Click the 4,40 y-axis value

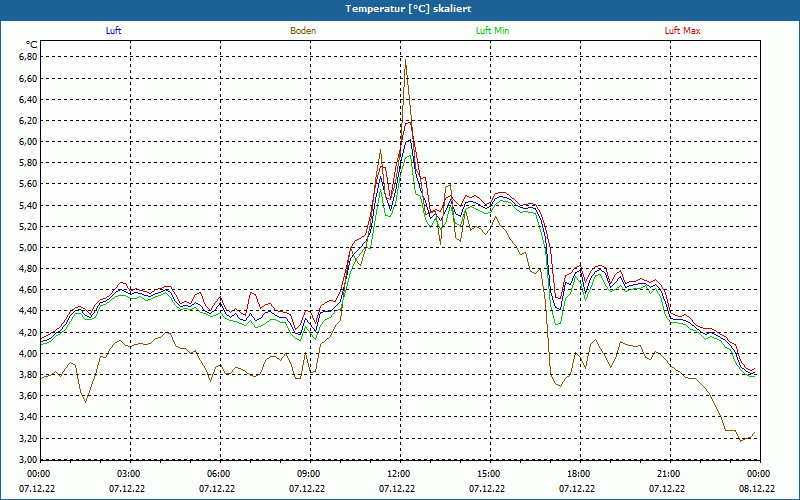click(28, 311)
